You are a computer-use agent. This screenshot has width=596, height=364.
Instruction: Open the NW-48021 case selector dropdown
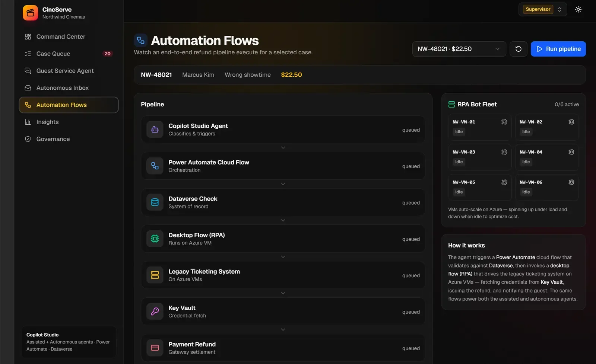459,49
